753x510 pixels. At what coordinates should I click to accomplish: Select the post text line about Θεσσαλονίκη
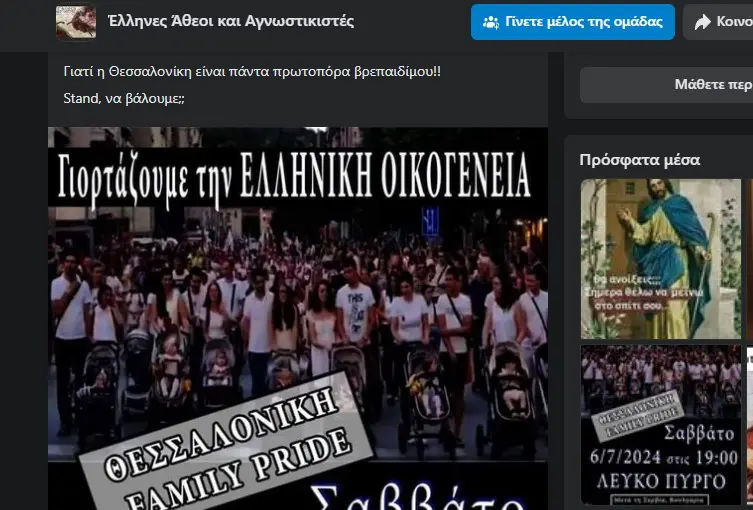(x=252, y=72)
